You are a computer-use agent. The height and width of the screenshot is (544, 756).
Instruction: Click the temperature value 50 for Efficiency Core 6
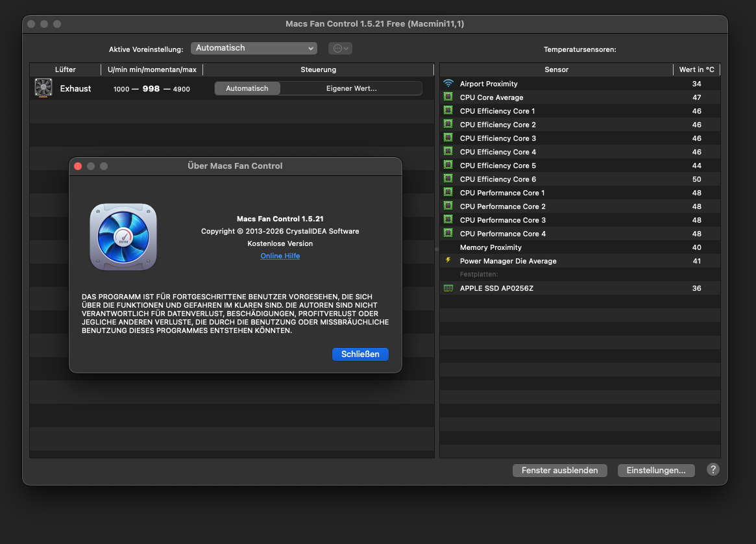pos(697,179)
